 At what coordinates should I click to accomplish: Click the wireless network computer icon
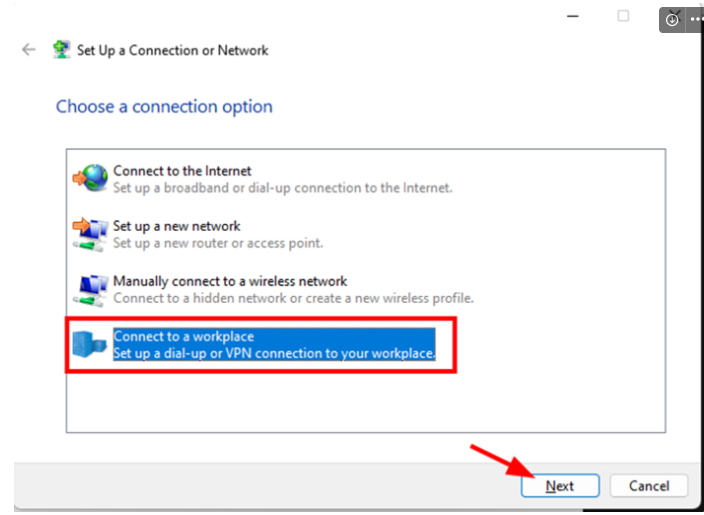point(91,289)
